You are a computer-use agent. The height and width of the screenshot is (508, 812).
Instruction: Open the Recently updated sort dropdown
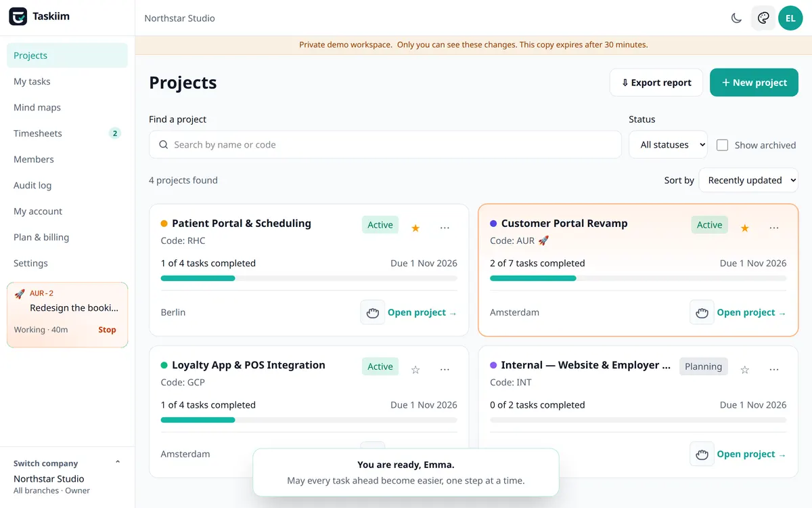[748, 180]
